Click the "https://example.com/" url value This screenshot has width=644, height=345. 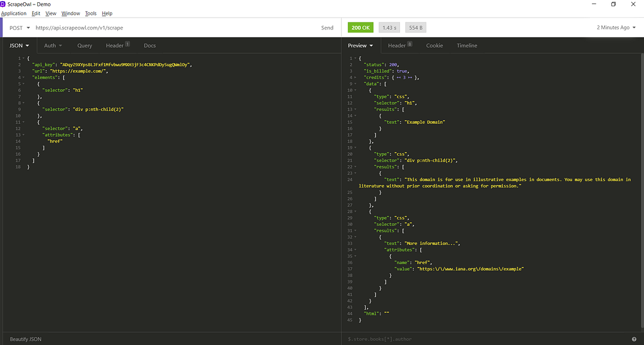point(78,71)
